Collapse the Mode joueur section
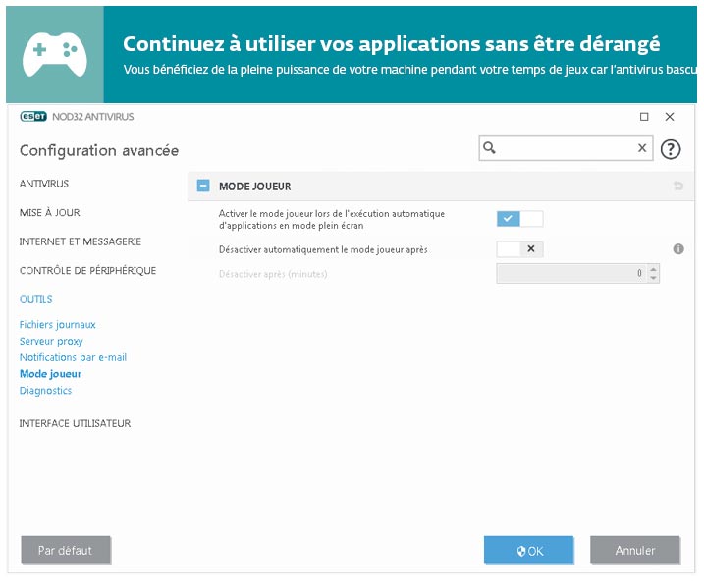The image size is (704, 588). click(203, 186)
